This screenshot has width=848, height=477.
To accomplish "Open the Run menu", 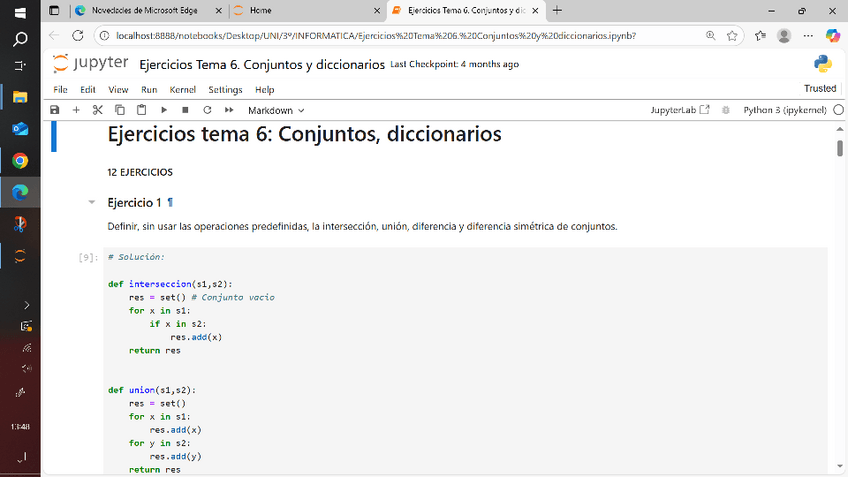I will [149, 89].
